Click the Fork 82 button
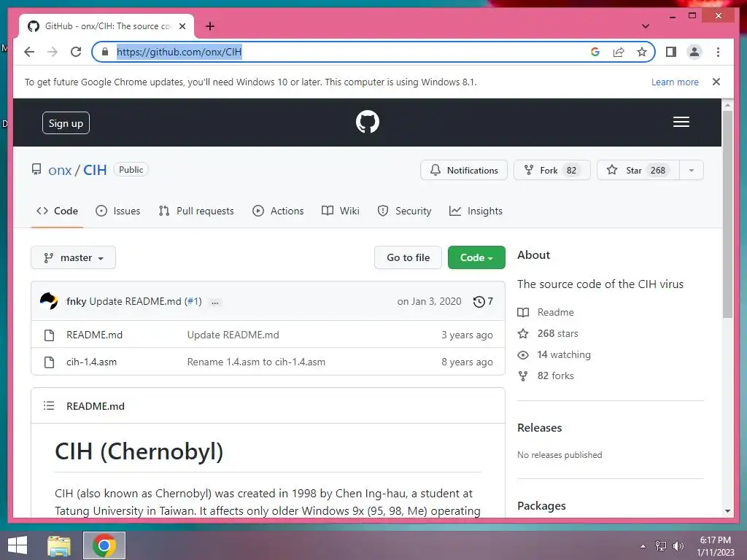This screenshot has width=747, height=560. coord(551,170)
